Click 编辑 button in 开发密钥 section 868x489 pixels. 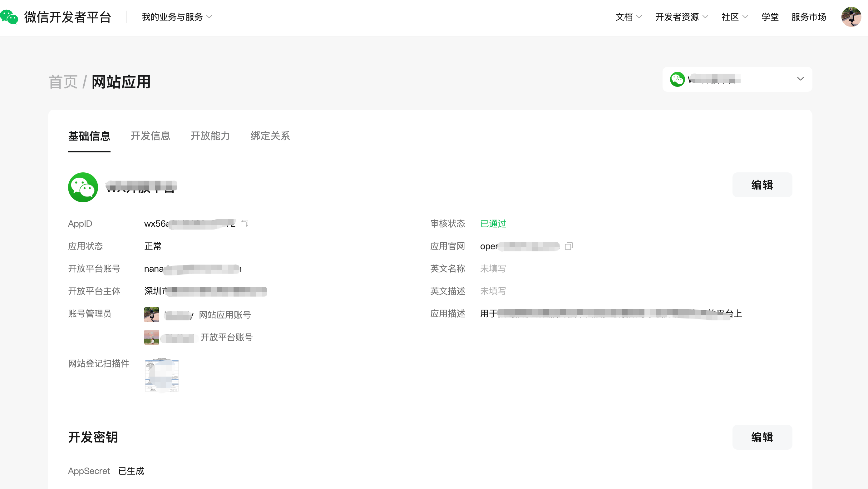click(x=762, y=437)
